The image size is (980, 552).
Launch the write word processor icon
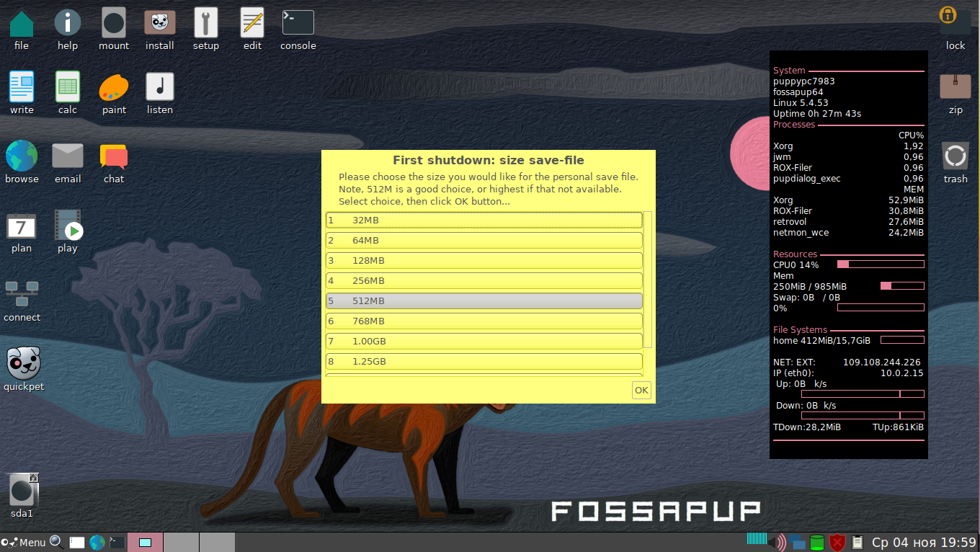tap(22, 86)
